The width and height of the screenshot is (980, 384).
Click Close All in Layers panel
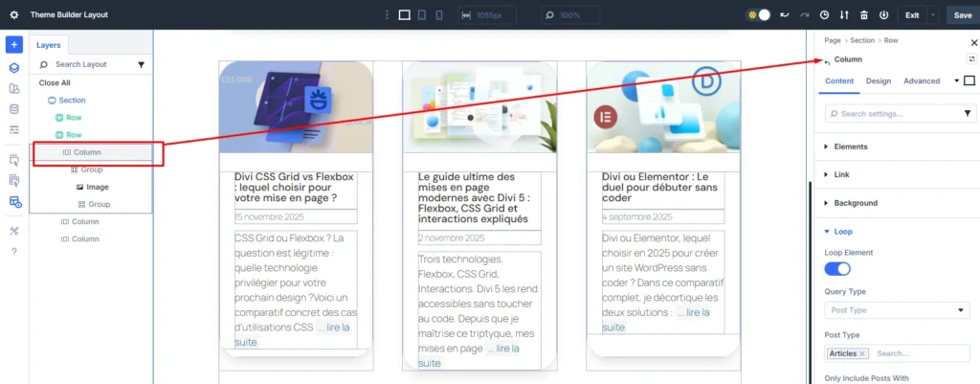click(x=55, y=82)
